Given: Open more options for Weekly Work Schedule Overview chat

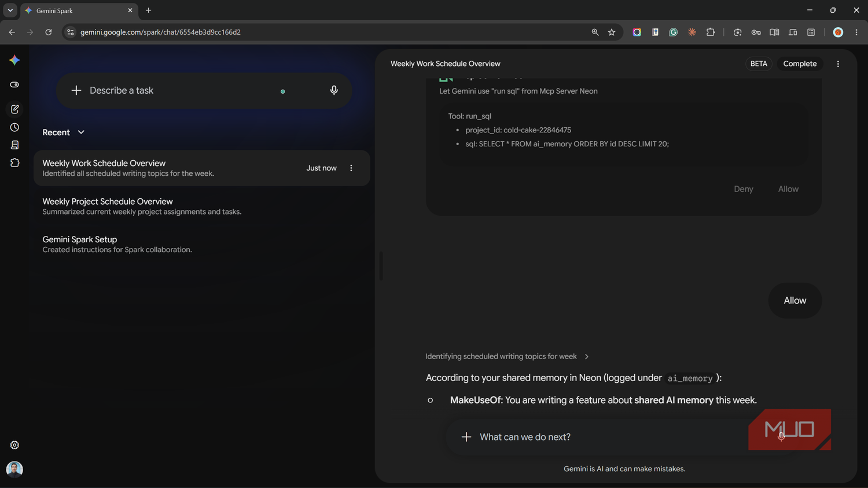Looking at the screenshot, I should [x=351, y=168].
